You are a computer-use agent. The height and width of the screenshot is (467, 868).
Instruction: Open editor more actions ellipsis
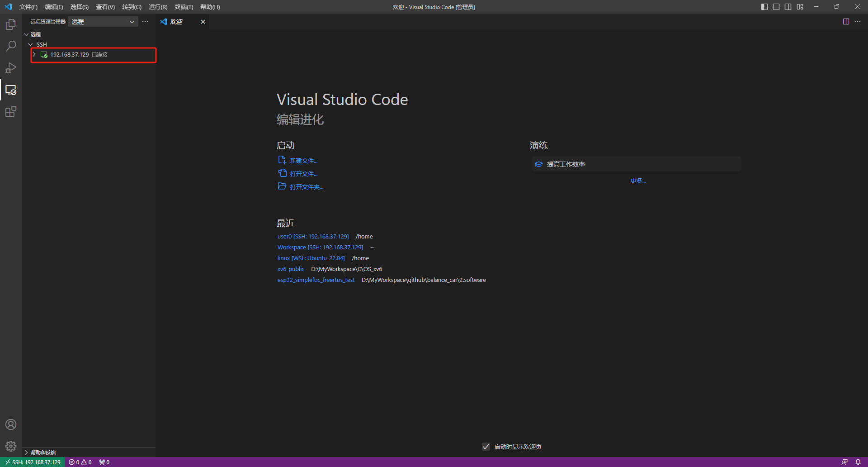coord(858,22)
